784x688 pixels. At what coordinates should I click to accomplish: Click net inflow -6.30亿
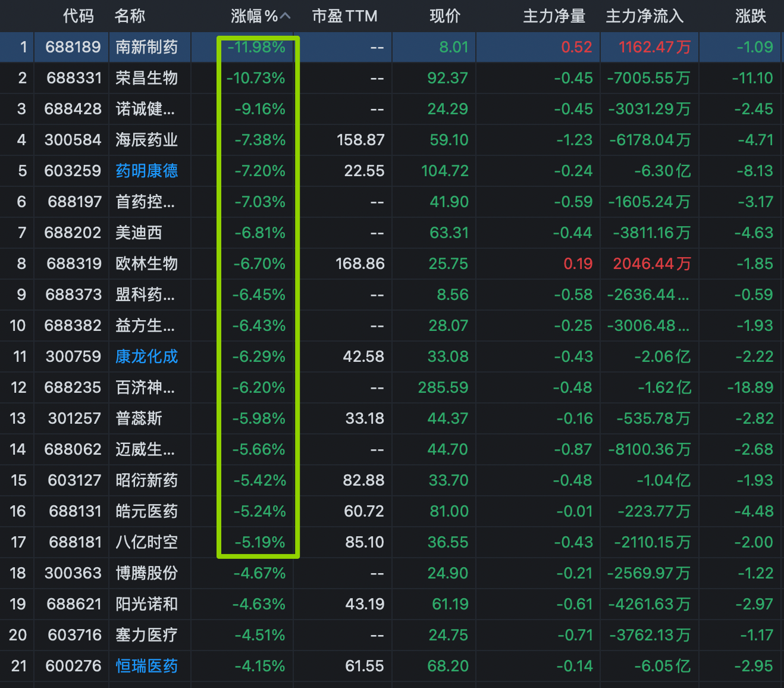[x=663, y=171]
